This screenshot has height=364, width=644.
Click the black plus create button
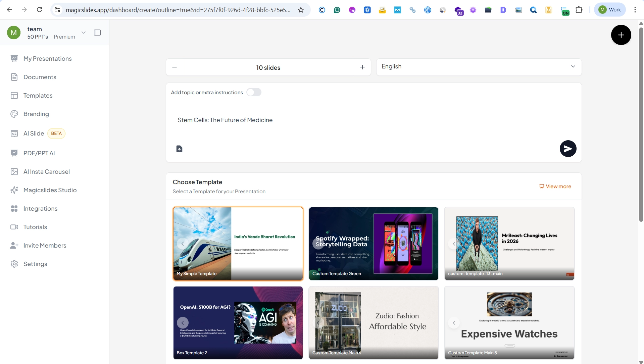point(621,35)
